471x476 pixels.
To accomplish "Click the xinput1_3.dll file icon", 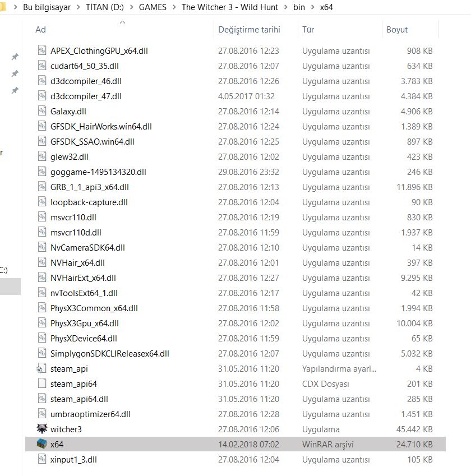I will pyautogui.click(x=42, y=459).
